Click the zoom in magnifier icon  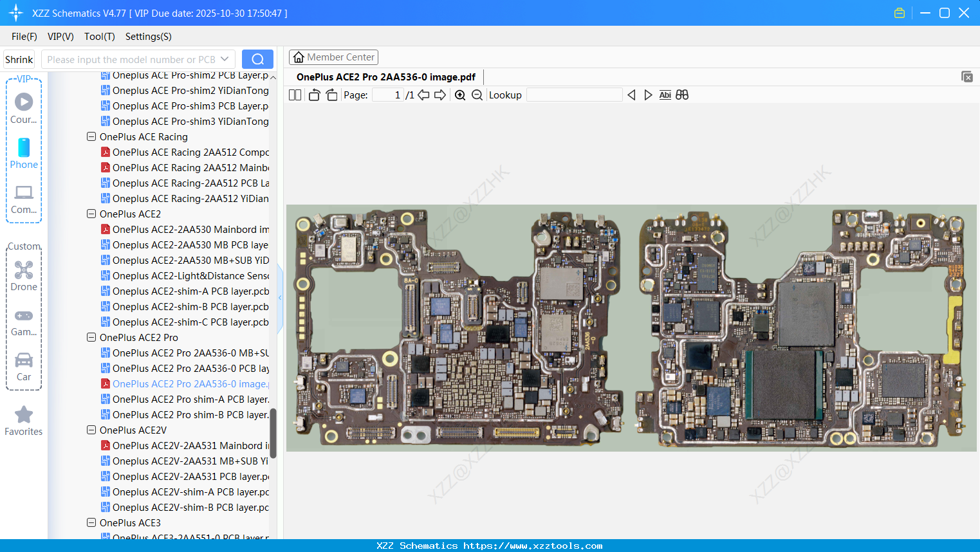pos(460,95)
